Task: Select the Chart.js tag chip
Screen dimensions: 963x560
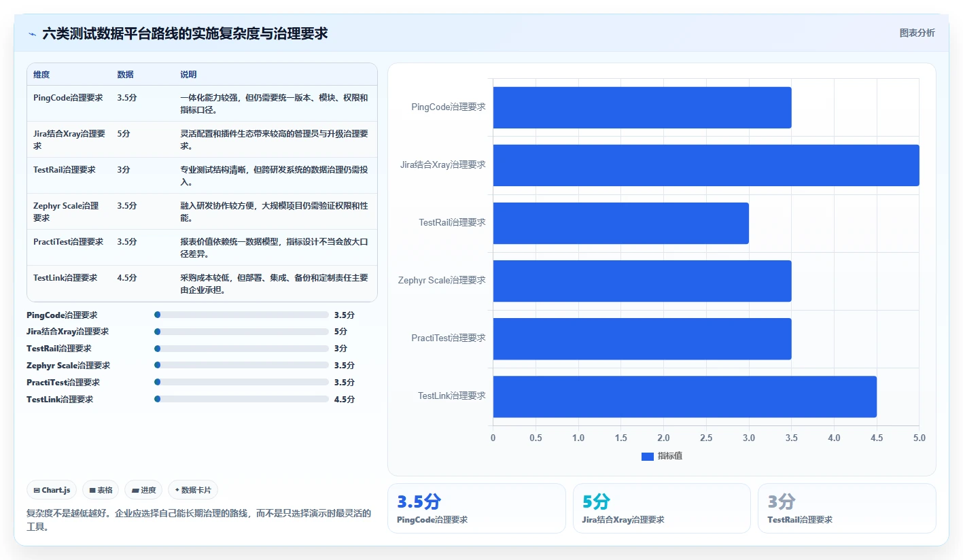Action: pos(52,490)
